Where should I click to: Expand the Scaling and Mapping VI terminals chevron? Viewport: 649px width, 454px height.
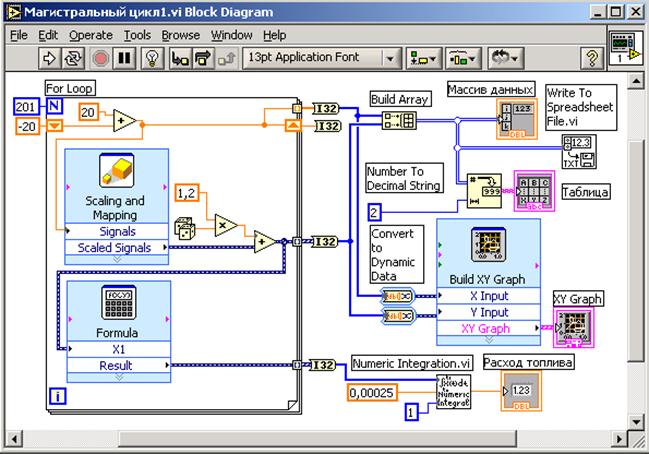click(x=117, y=260)
